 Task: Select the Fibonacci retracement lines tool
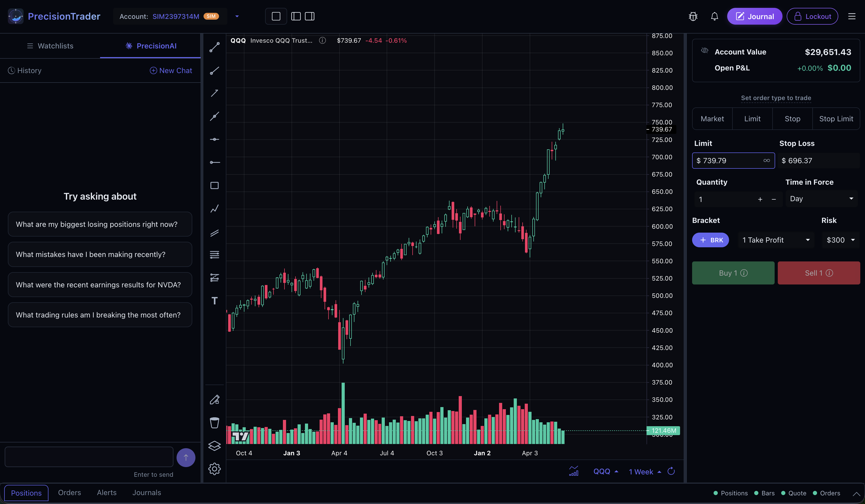pyautogui.click(x=215, y=255)
